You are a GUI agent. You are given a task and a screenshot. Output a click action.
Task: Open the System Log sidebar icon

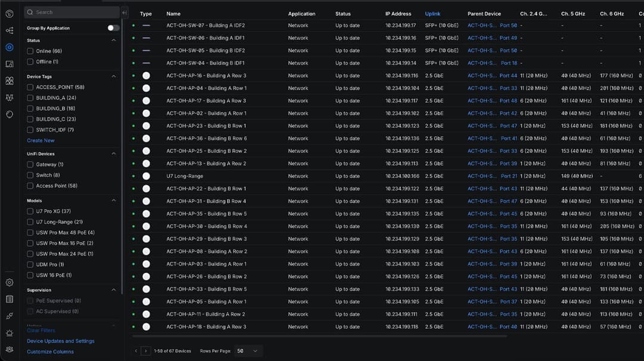[x=10, y=299]
